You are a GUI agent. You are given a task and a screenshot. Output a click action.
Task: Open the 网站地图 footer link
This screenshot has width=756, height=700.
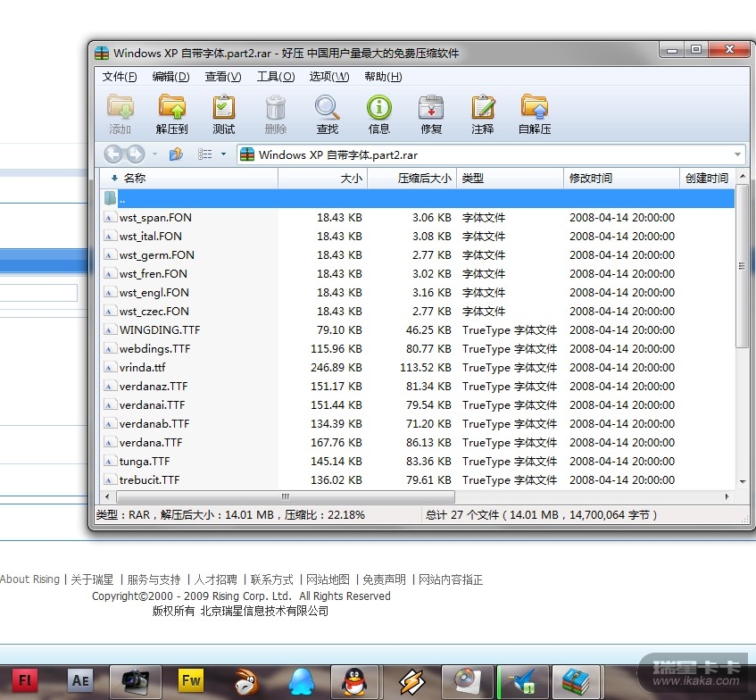(x=328, y=579)
